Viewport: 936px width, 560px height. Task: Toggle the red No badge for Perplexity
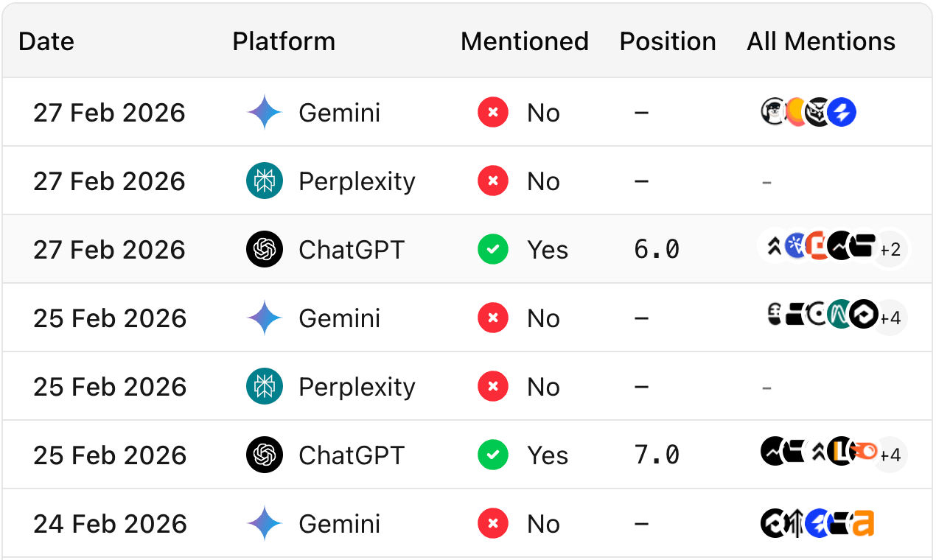tap(492, 181)
